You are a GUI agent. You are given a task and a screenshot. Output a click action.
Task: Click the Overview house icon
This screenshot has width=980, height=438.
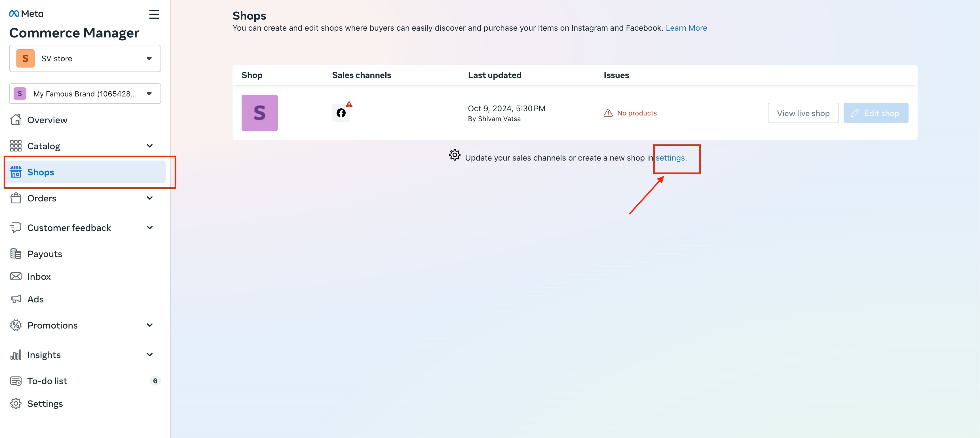tap(16, 120)
